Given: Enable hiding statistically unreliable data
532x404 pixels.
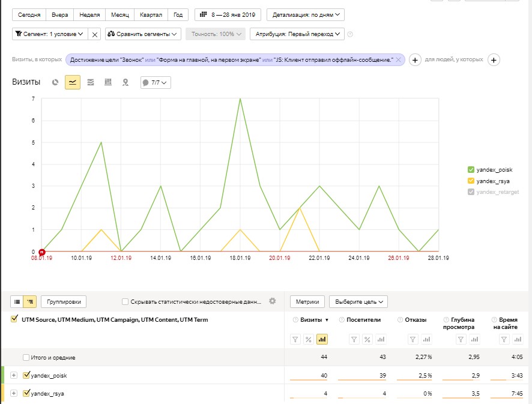Looking at the screenshot, I should [125, 301].
